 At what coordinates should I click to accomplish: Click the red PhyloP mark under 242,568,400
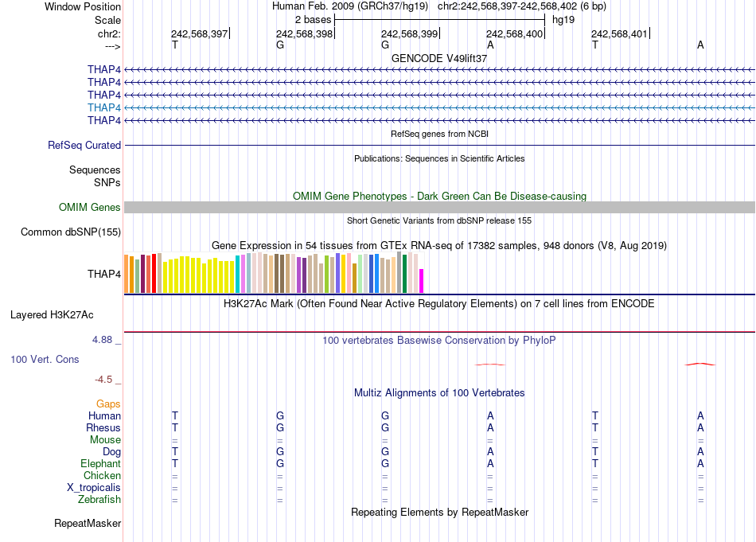(490, 365)
